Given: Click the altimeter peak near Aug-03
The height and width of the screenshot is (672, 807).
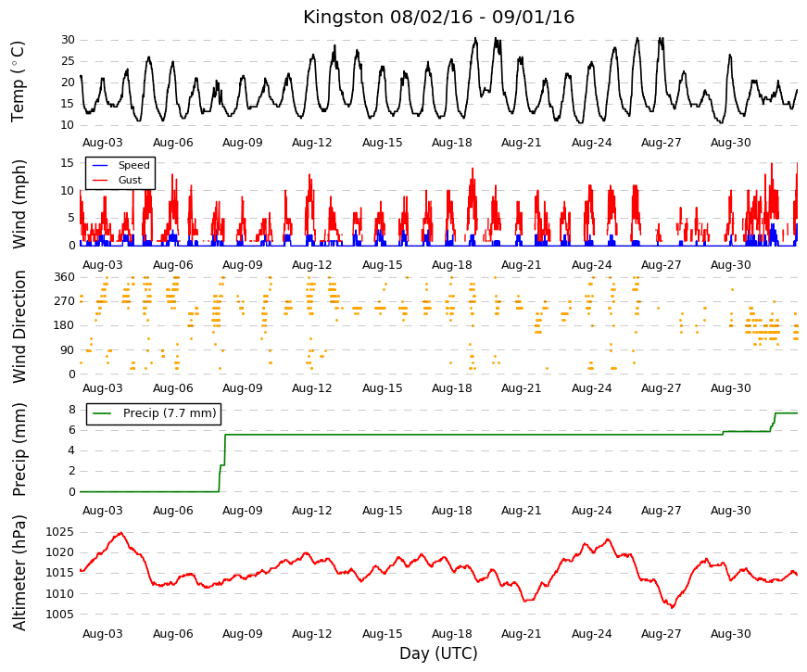Looking at the screenshot, I should [x=120, y=534].
